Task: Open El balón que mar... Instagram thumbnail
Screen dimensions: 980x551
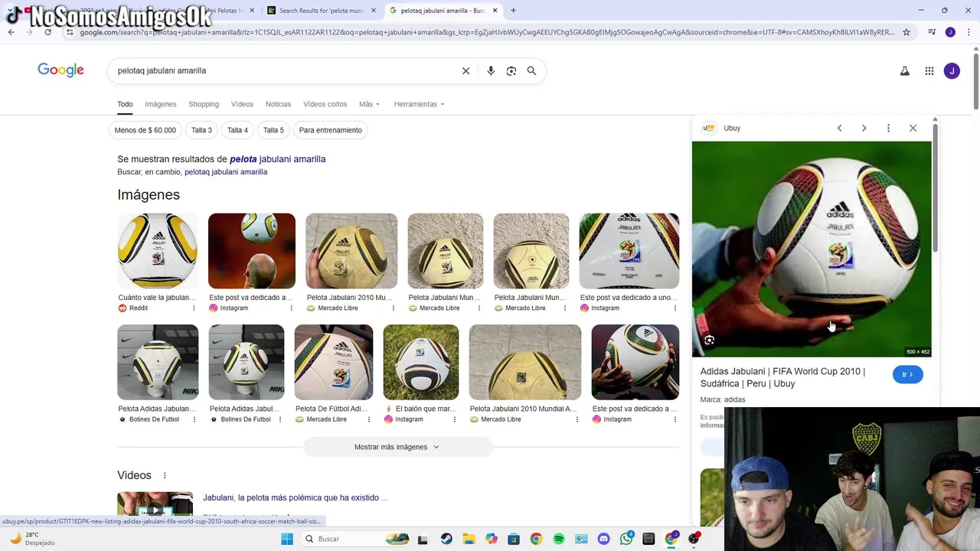Action: click(421, 362)
